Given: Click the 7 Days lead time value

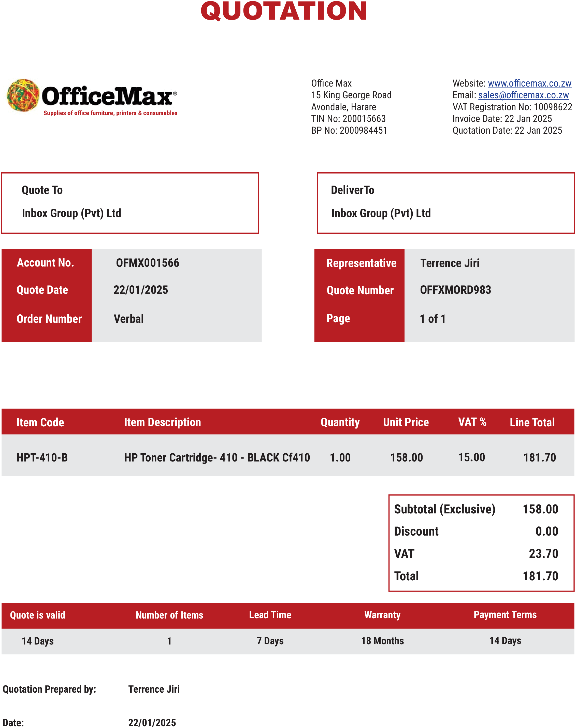Looking at the screenshot, I should (270, 641).
